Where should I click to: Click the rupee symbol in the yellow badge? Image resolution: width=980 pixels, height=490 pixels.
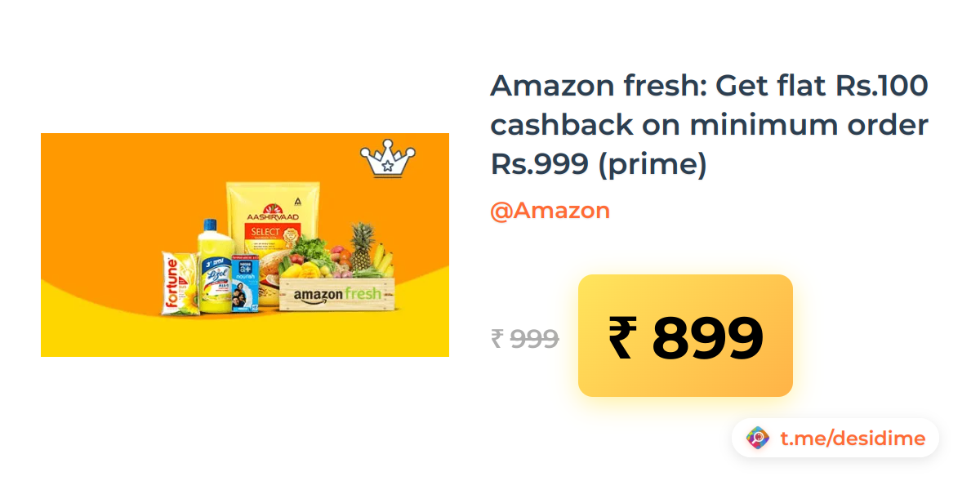(x=621, y=338)
